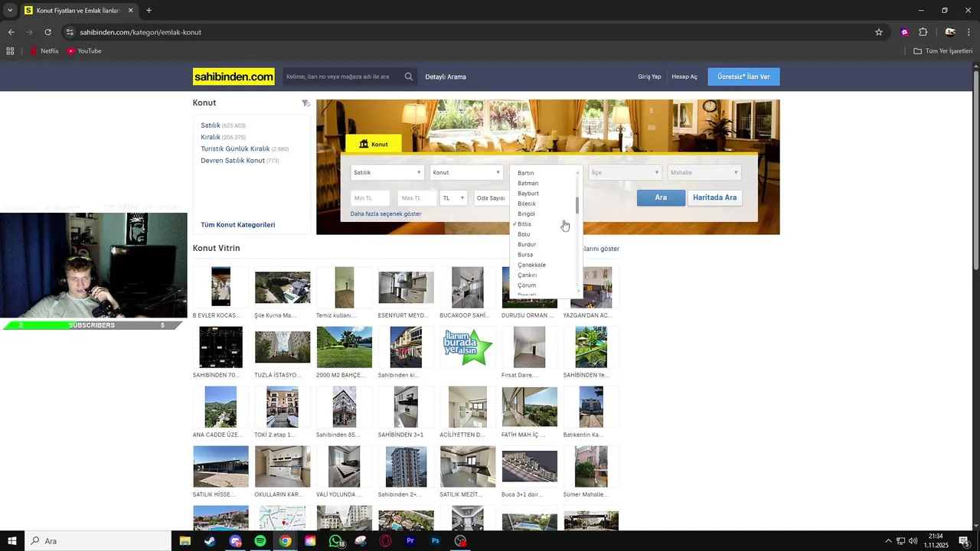Click the browser back arrow
Image resolution: width=980 pixels, height=551 pixels.
[x=11, y=32]
